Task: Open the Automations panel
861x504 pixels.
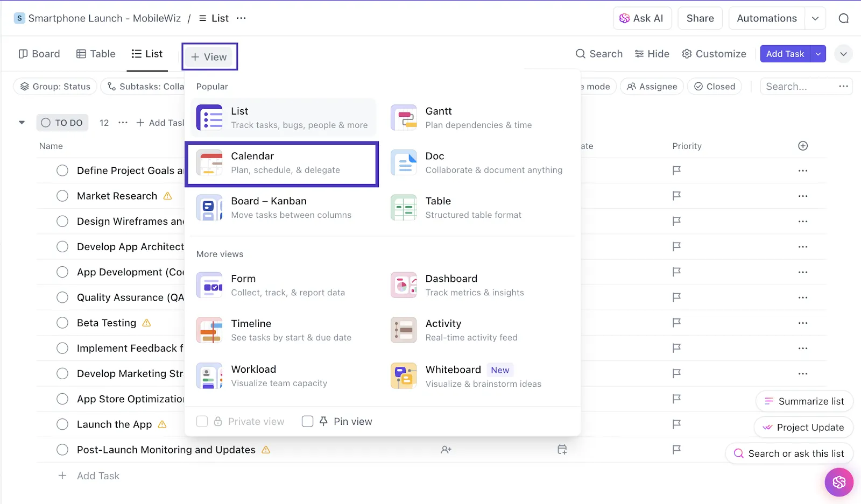Action: click(x=767, y=18)
